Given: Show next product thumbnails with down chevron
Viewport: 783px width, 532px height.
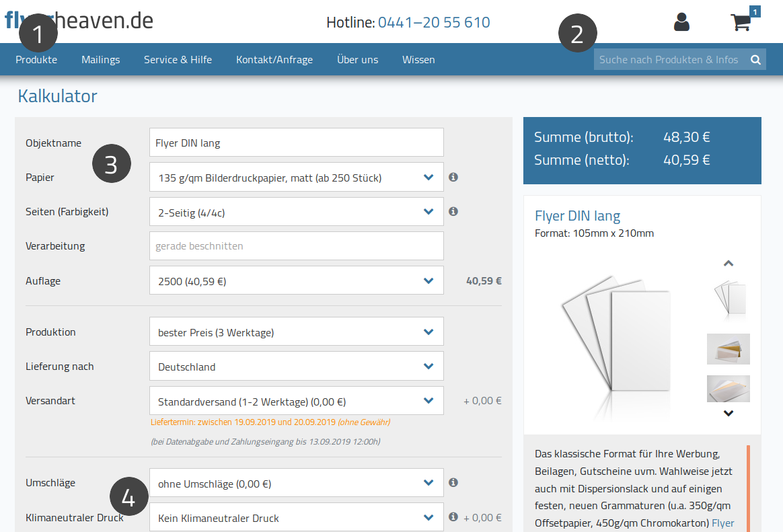Looking at the screenshot, I should tap(729, 413).
